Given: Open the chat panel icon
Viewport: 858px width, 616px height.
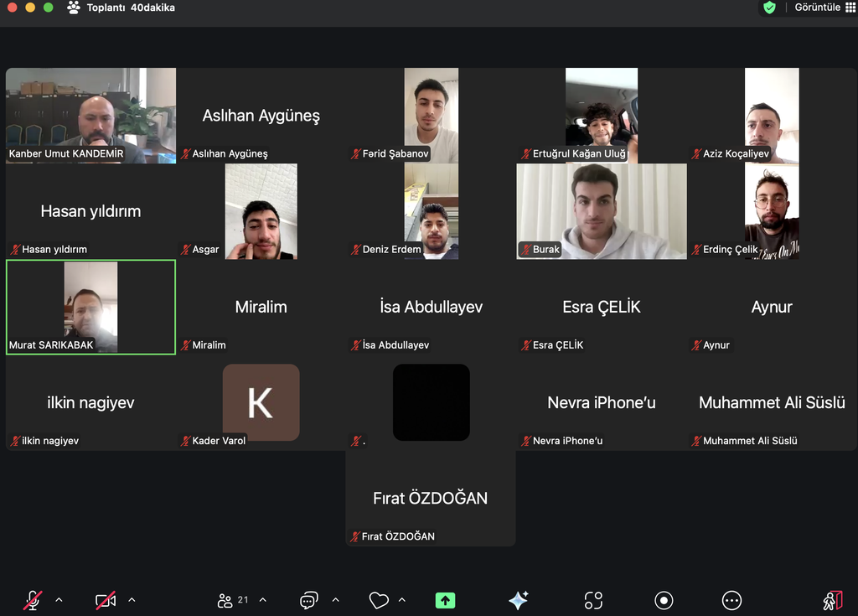Looking at the screenshot, I should (309, 600).
